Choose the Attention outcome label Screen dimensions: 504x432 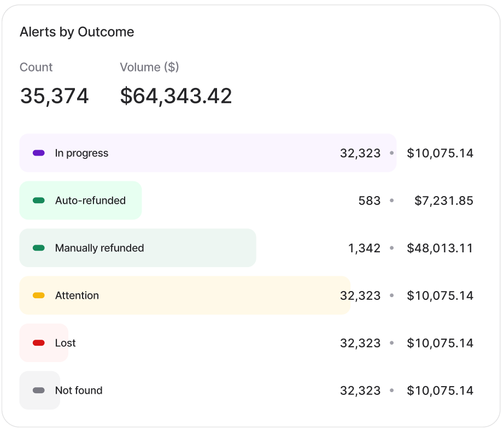(x=77, y=295)
